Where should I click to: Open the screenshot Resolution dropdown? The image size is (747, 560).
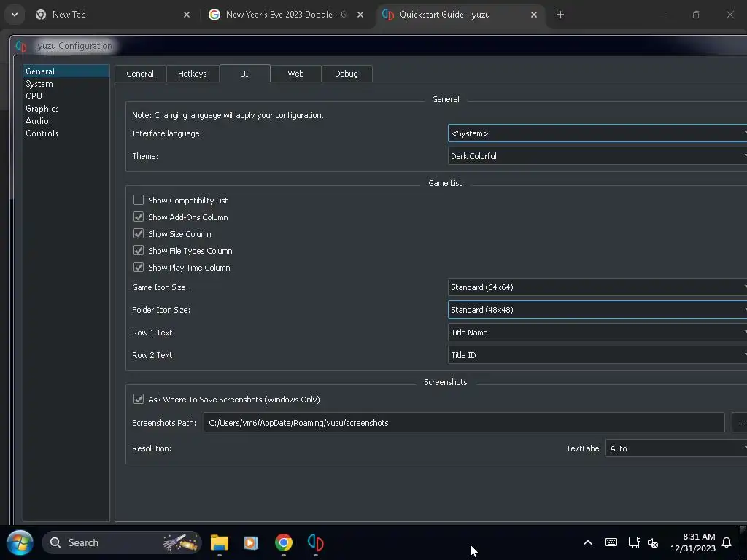676,448
